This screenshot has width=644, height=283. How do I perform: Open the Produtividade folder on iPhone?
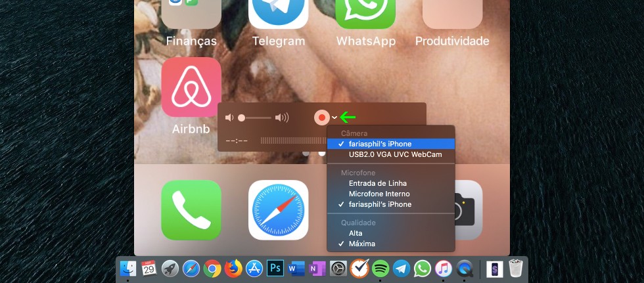(452, 14)
